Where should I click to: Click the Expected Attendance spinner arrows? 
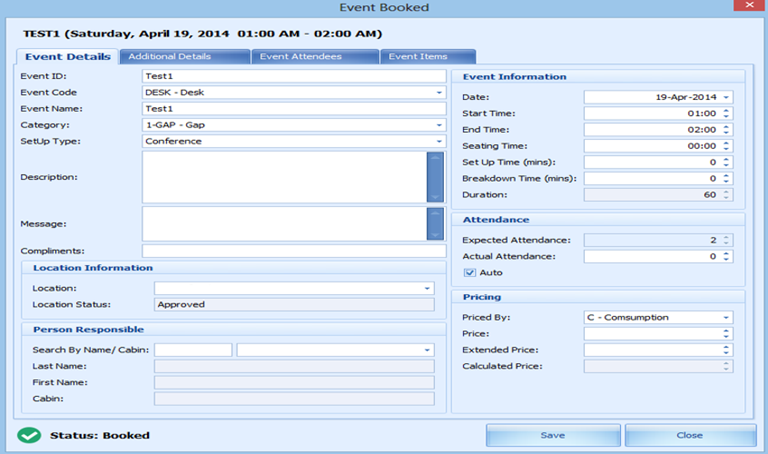pos(726,240)
